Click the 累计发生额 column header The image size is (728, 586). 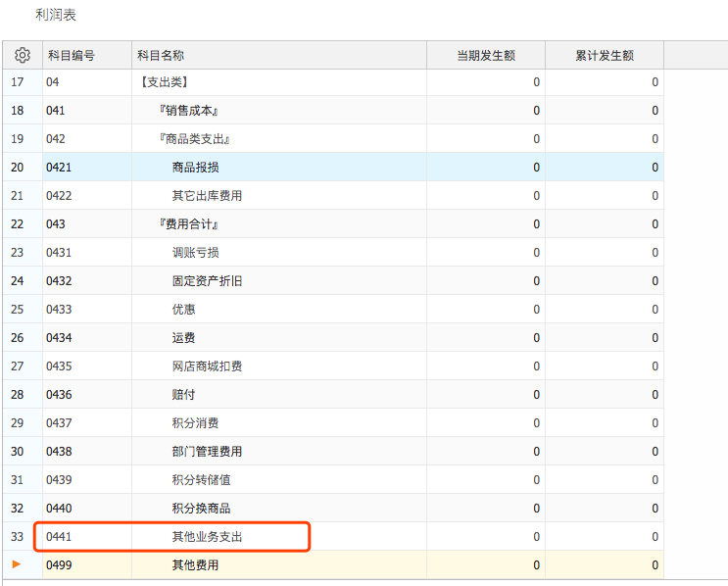[x=605, y=56]
